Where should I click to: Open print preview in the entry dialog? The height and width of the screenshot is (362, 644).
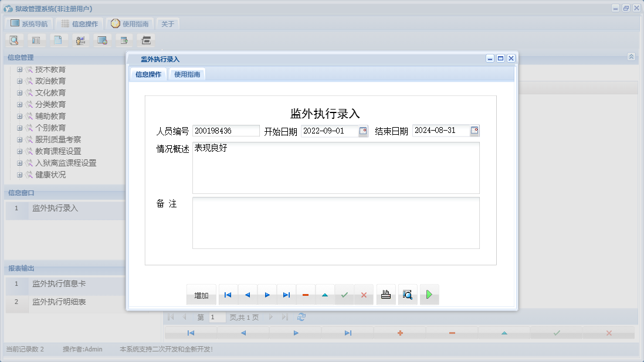coord(407,295)
